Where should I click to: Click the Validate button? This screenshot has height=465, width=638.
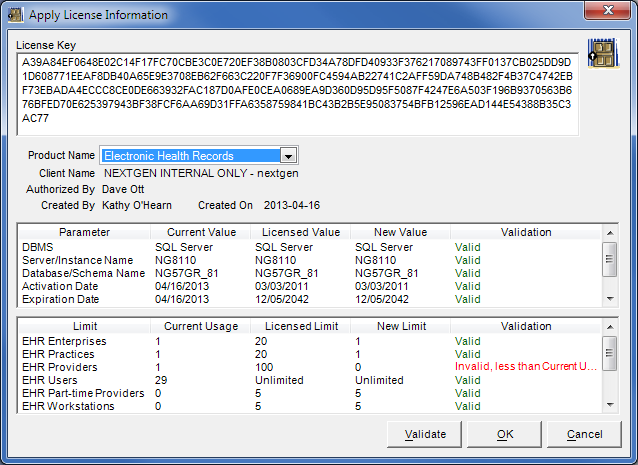(x=424, y=434)
